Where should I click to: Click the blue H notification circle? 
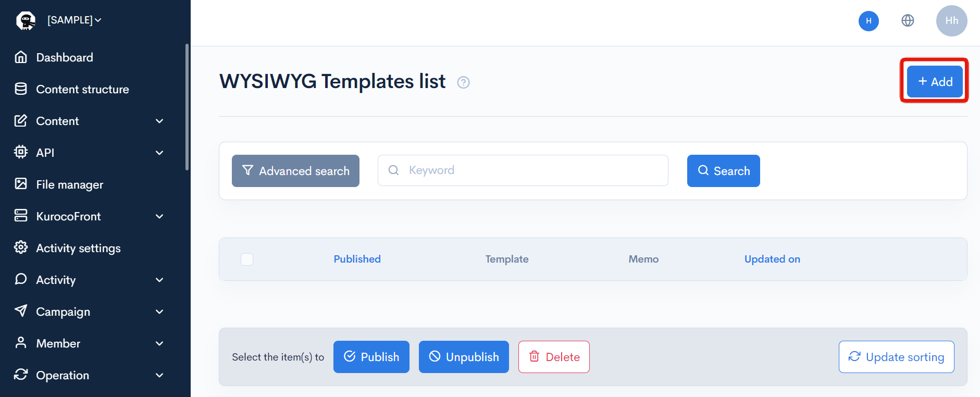pos(869,21)
